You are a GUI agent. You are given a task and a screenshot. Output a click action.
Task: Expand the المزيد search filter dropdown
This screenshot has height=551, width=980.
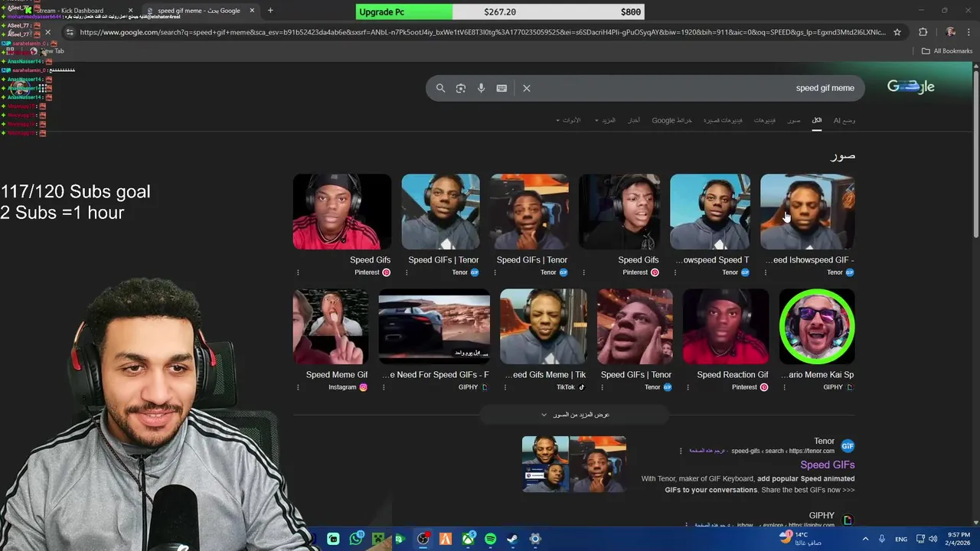pos(605,120)
